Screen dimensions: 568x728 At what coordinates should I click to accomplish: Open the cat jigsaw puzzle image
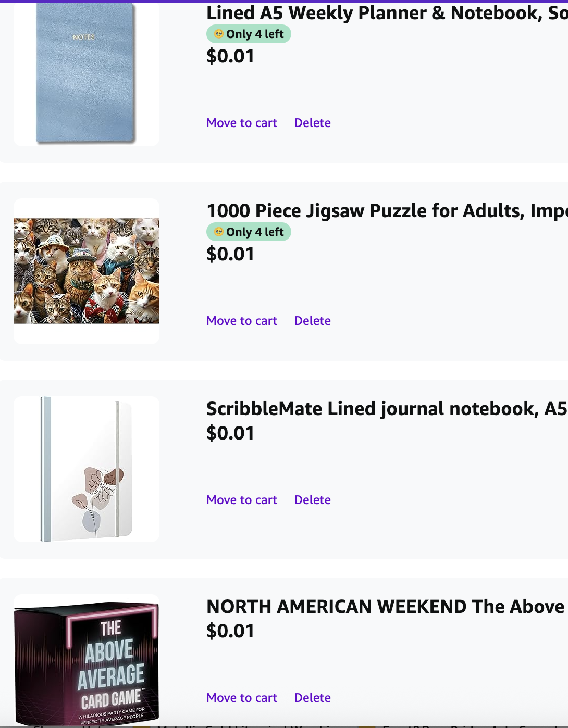click(x=86, y=271)
